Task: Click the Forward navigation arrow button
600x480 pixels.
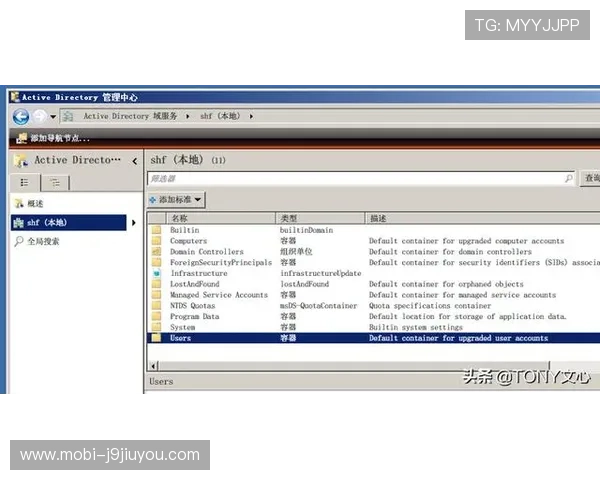Action: click(x=39, y=116)
